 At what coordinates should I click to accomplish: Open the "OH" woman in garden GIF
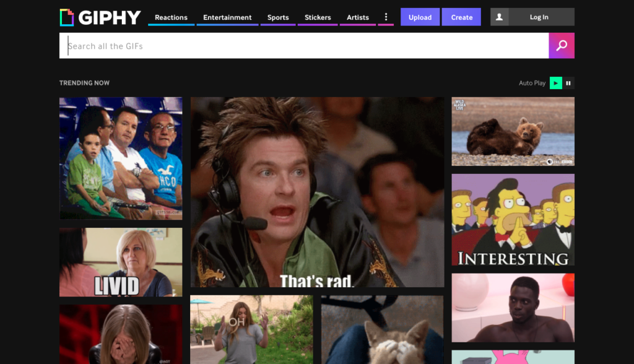click(251, 329)
